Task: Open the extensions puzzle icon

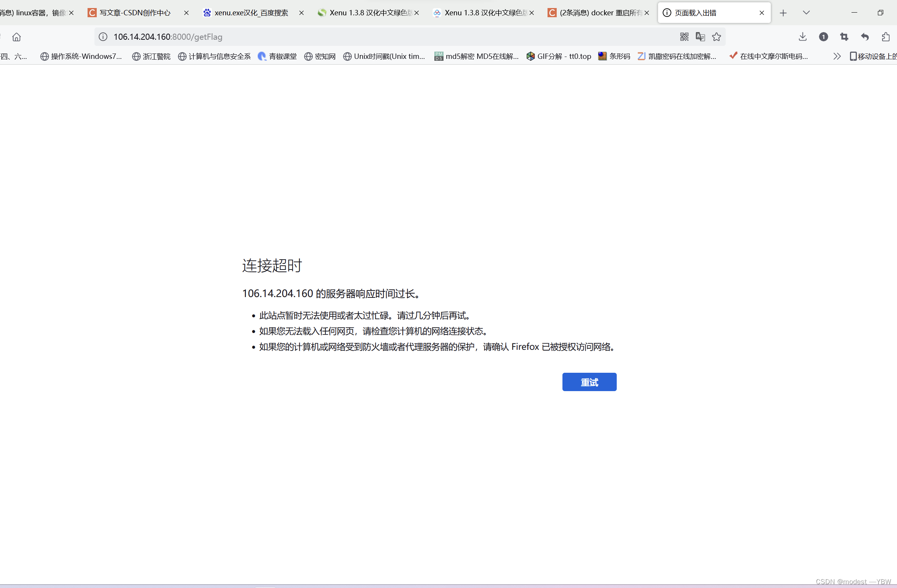Action: coord(886,37)
